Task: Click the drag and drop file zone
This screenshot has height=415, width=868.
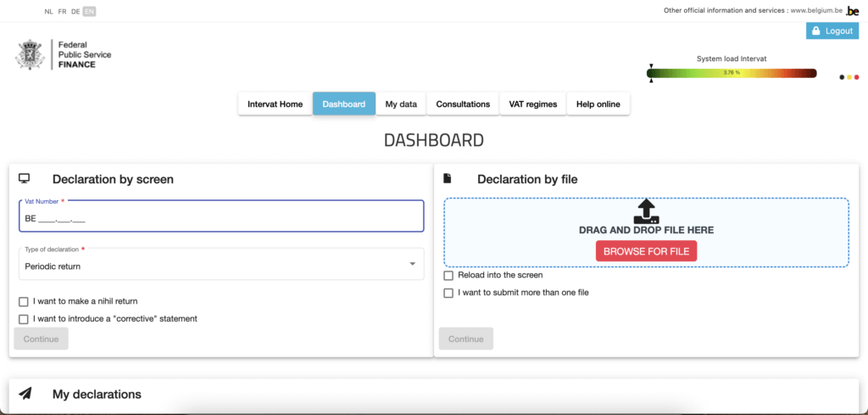Action: (646, 233)
